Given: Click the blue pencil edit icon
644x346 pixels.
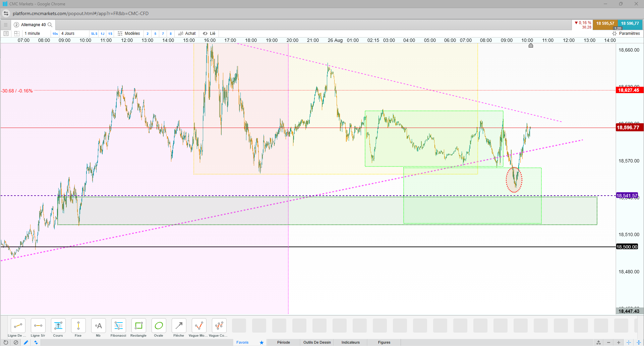Looking at the screenshot, I should [26, 342].
